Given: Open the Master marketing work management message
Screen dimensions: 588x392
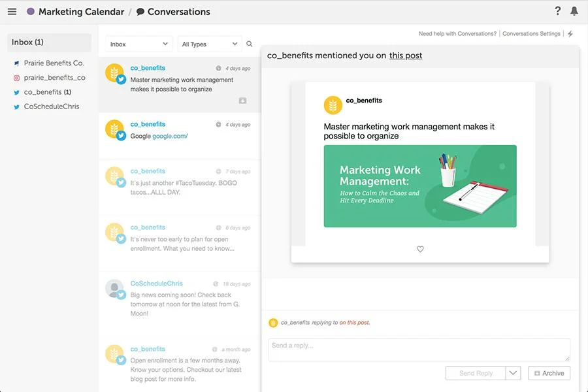Looking at the screenshot, I should click(180, 85).
